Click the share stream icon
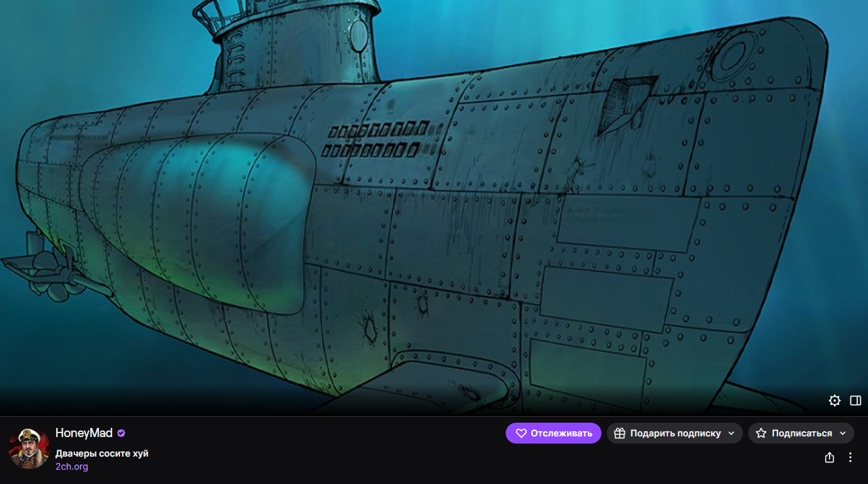868x484 pixels. (830, 457)
